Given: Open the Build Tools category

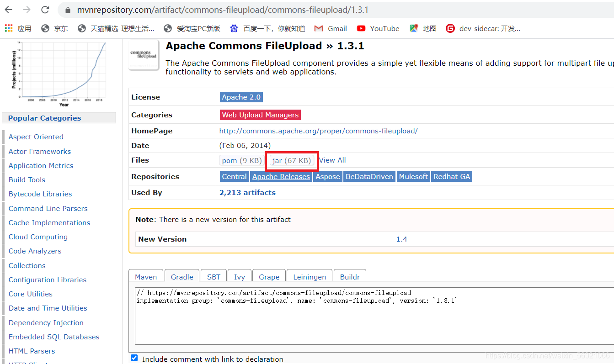Looking at the screenshot, I should tap(27, 179).
